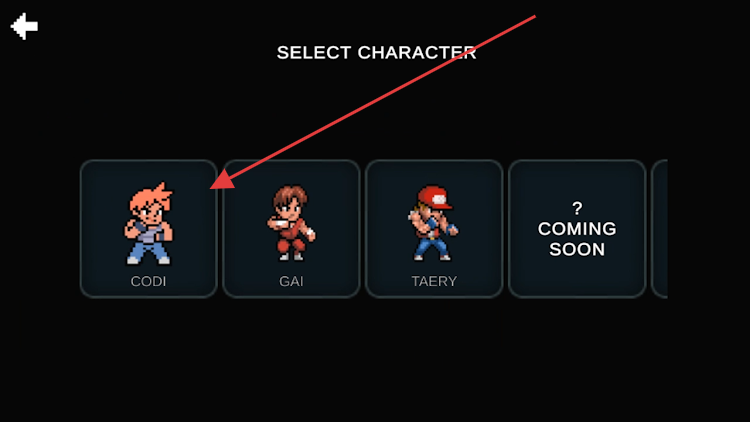Click the partly visible fifth character card
The width and height of the screenshot is (750, 422).
(x=659, y=229)
